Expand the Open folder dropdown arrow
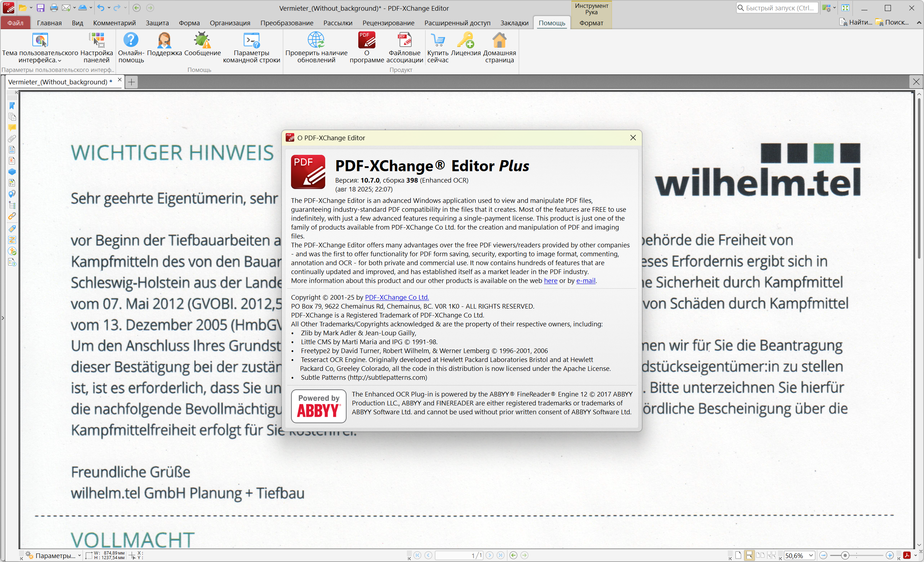Image resolution: width=924 pixels, height=562 pixels. (x=31, y=7)
